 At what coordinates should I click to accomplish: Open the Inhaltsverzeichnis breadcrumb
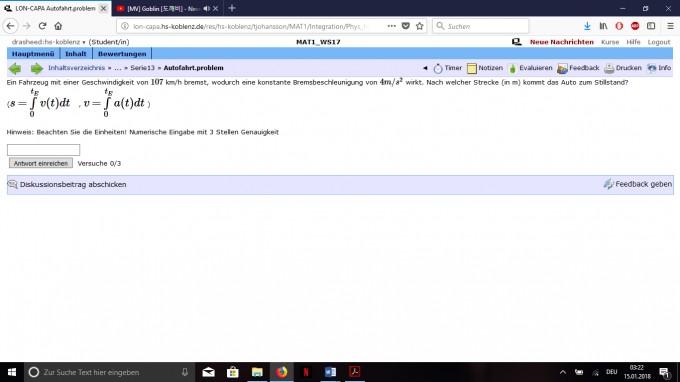[76, 68]
